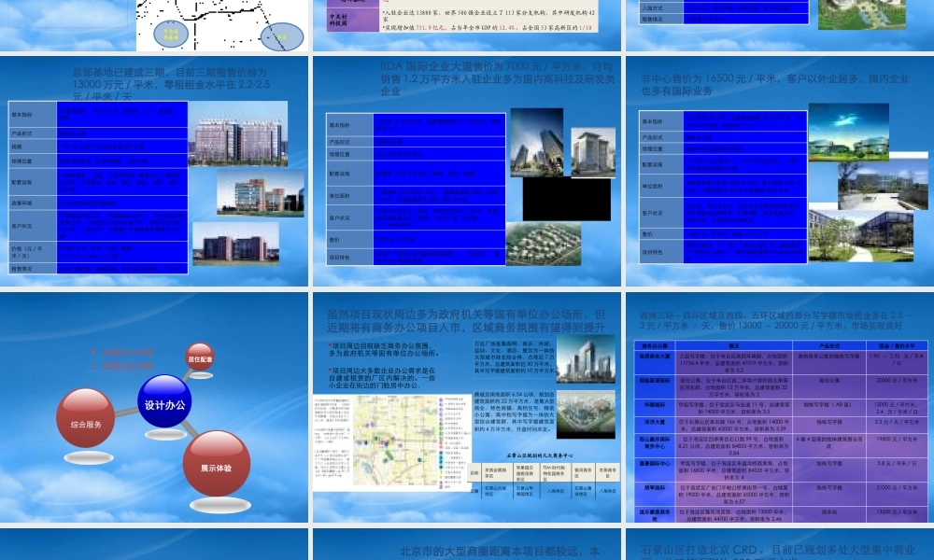934x560 pixels.
Task: Click the 鼎城 project description text box
Action: tap(514, 412)
